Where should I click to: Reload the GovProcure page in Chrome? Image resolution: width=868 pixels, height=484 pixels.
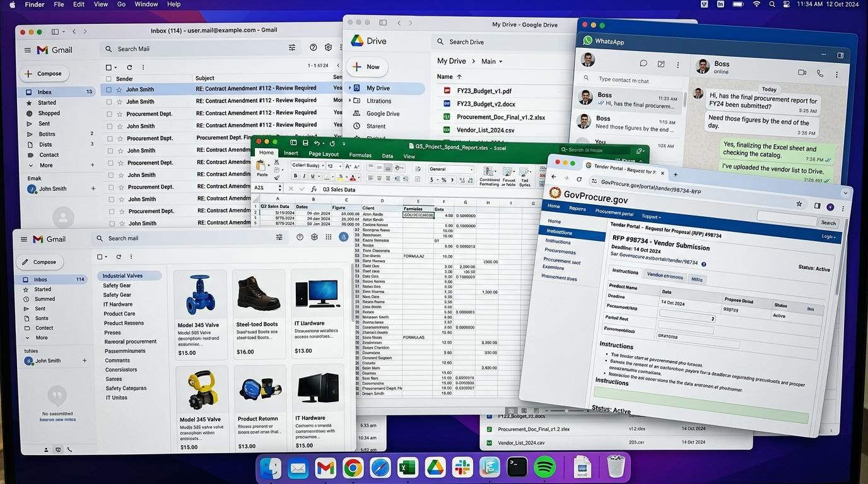(579, 179)
